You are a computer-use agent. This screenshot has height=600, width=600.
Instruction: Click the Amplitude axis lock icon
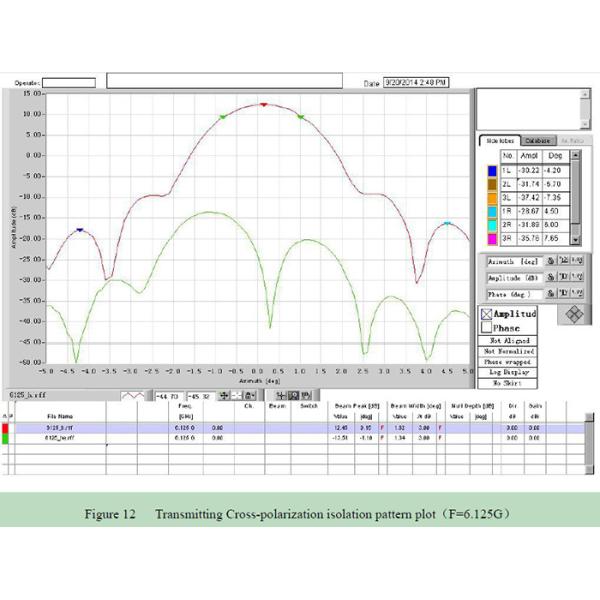(x=551, y=278)
